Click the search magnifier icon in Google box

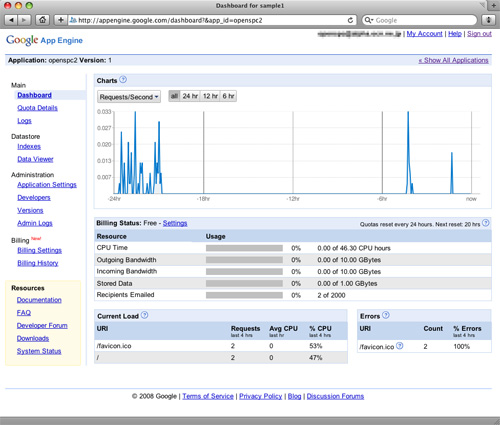click(x=368, y=20)
